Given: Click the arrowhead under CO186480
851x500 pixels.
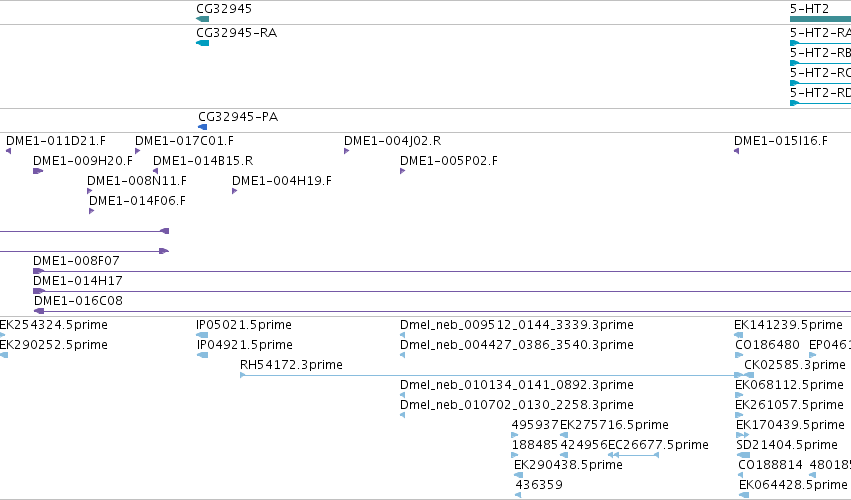Looking at the screenshot, I should click(x=739, y=355).
